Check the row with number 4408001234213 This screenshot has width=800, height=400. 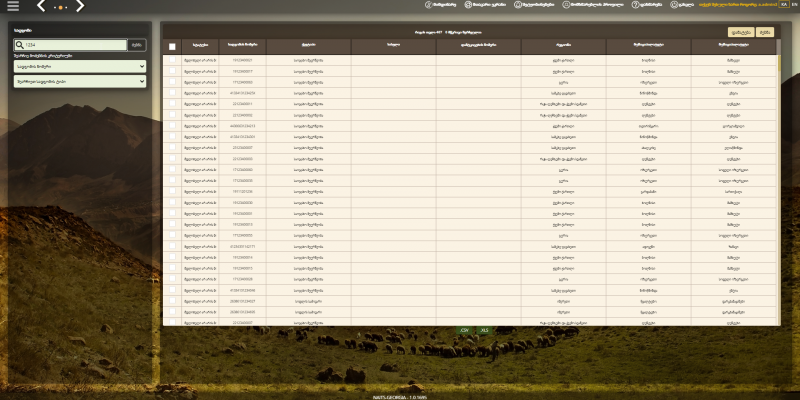(172, 125)
